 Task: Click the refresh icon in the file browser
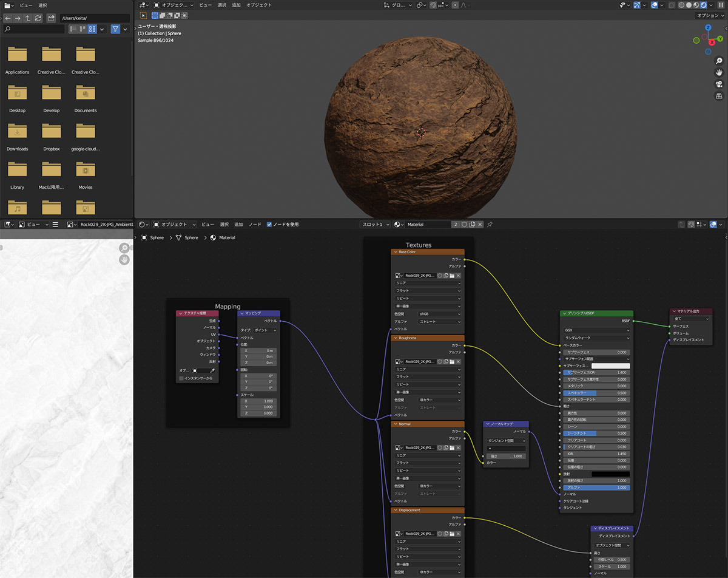(x=38, y=18)
